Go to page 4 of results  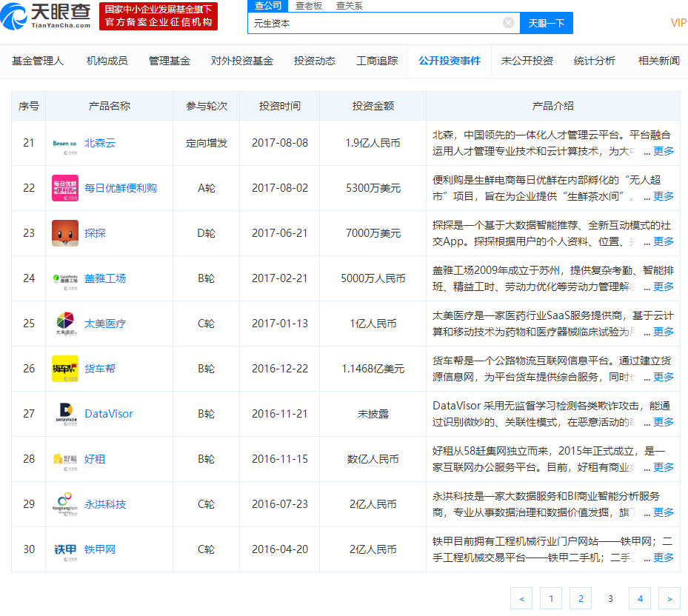(640, 598)
